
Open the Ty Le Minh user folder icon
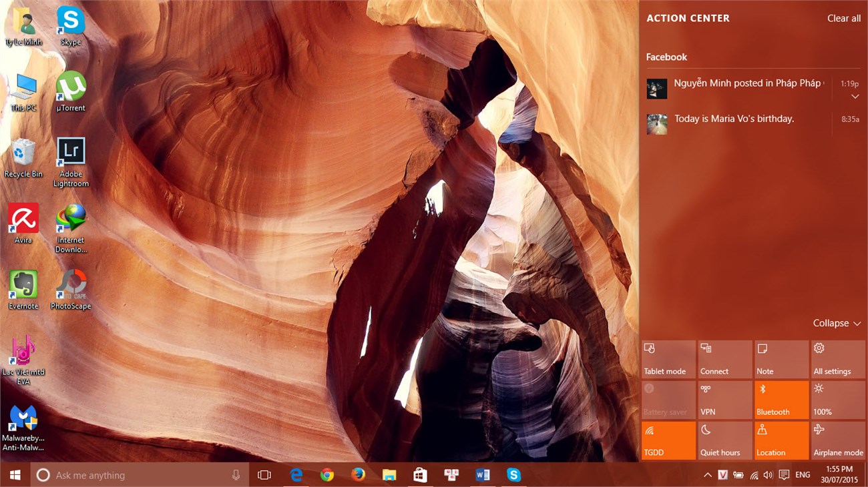[23, 27]
